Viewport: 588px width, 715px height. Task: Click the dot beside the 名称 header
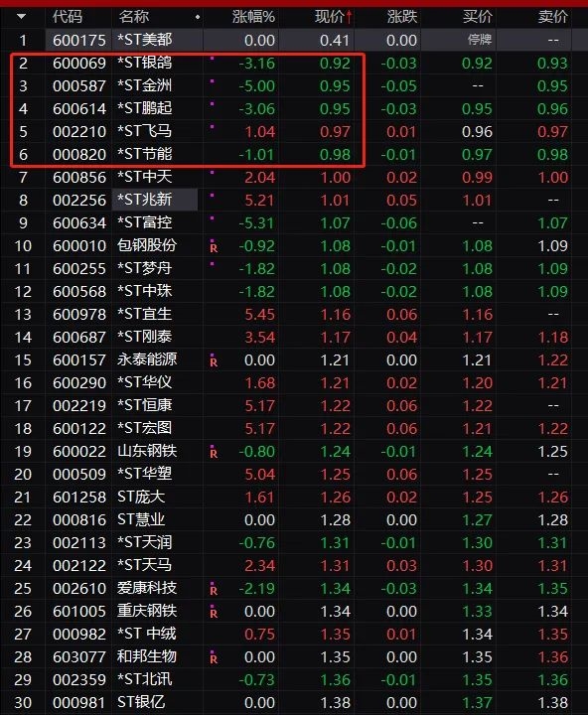click(198, 17)
